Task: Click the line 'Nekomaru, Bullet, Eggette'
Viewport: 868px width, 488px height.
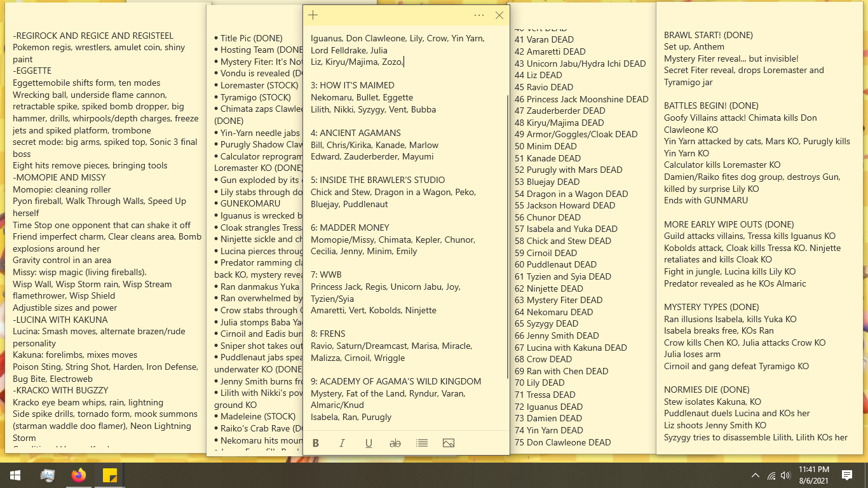Action: tap(362, 97)
